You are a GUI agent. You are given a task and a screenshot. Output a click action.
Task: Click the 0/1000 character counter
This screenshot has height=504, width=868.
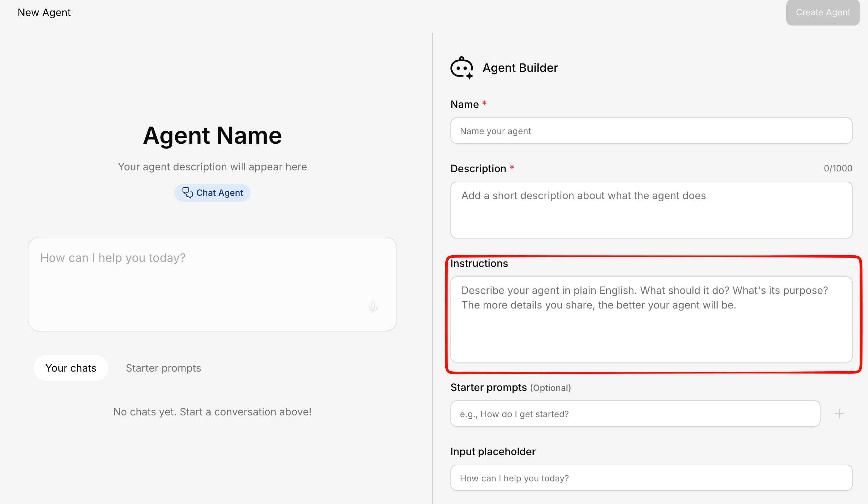coord(838,168)
